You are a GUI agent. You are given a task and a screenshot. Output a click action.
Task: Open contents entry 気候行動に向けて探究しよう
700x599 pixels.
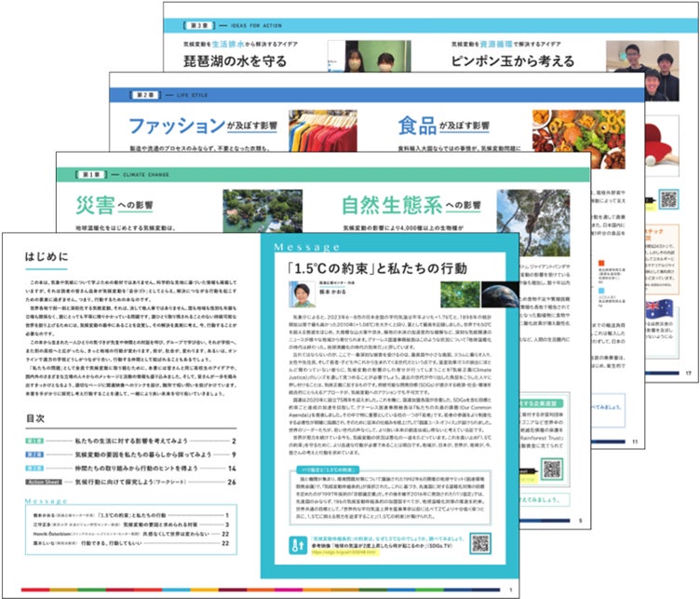click(131, 482)
